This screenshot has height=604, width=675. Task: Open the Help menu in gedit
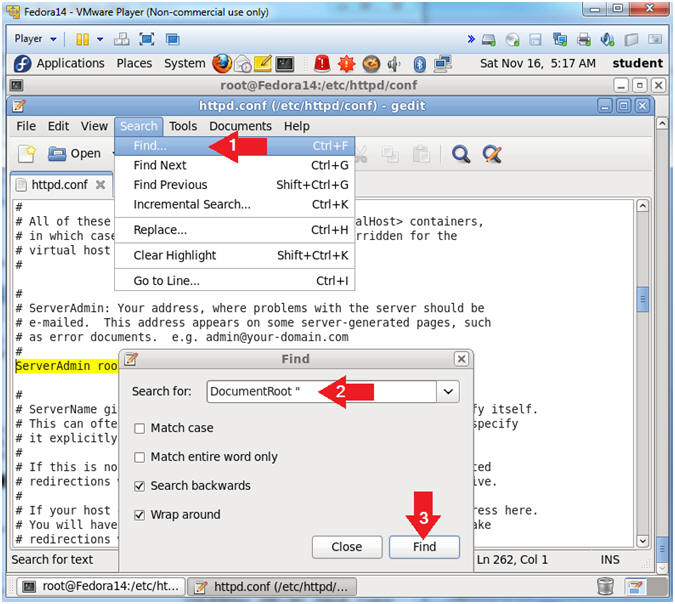pyautogui.click(x=297, y=126)
